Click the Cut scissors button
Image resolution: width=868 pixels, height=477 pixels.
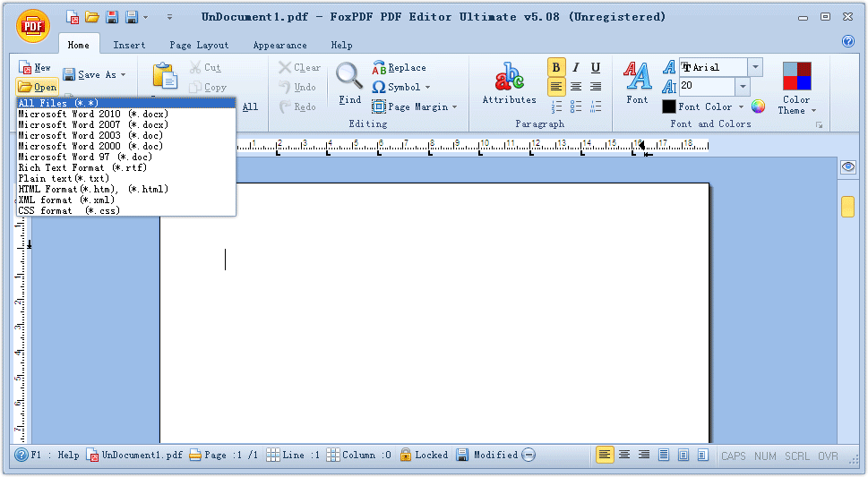[205, 67]
